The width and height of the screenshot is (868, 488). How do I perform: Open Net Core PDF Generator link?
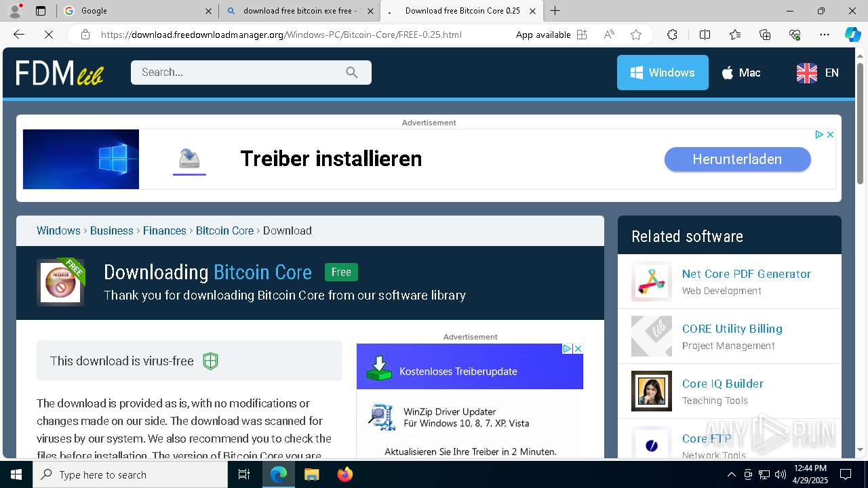click(x=746, y=274)
